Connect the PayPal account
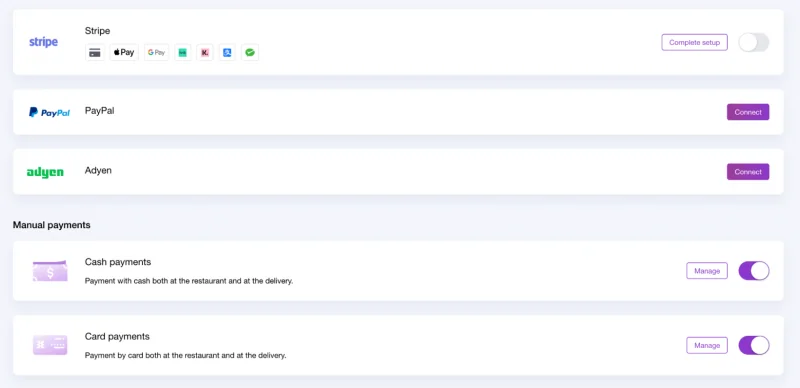800x388 pixels. pos(748,112)
